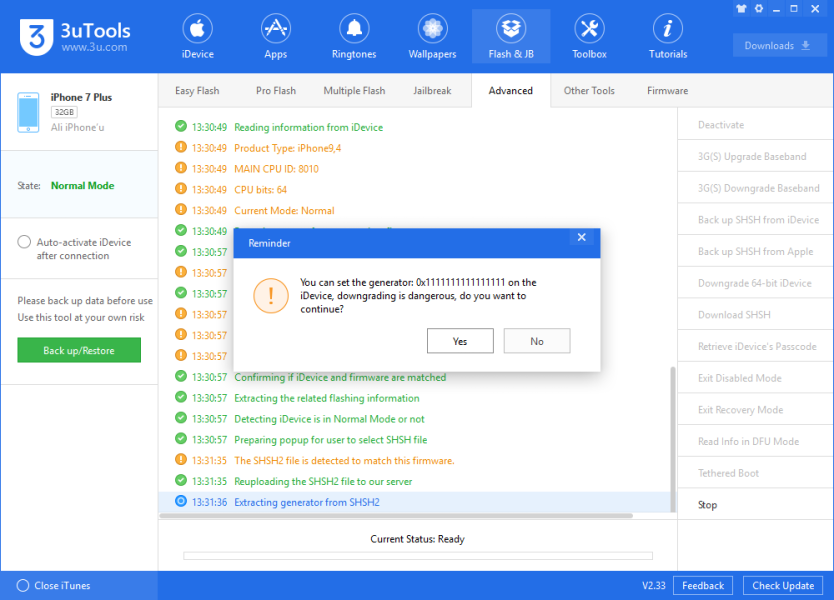Click the horizontal scrollbar under the log
This screenshot has height=600, width=834.
coord(400,516)
